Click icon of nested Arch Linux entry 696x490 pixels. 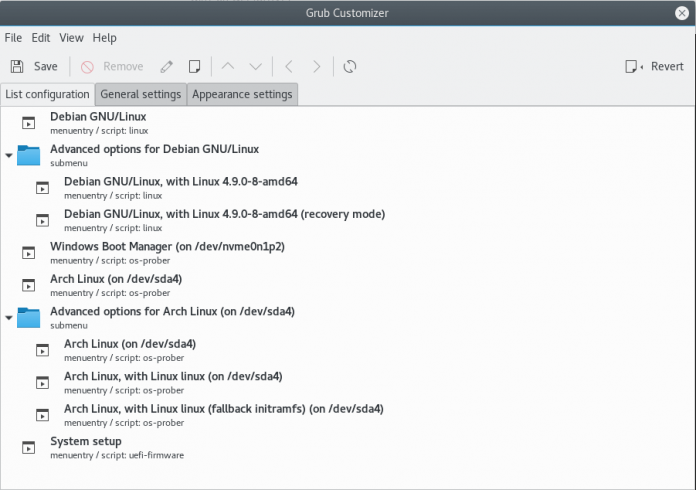(43, 351)
